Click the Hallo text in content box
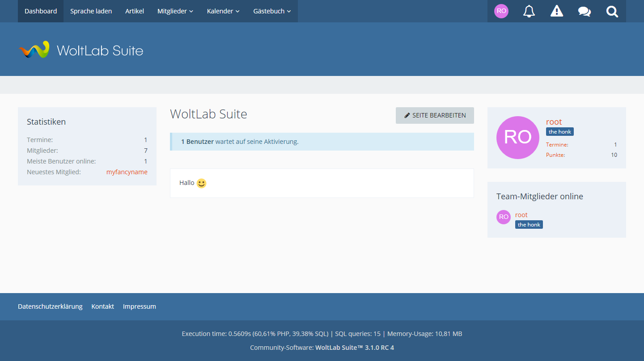This screenshot has height=361, width=644. pos(187,183)
